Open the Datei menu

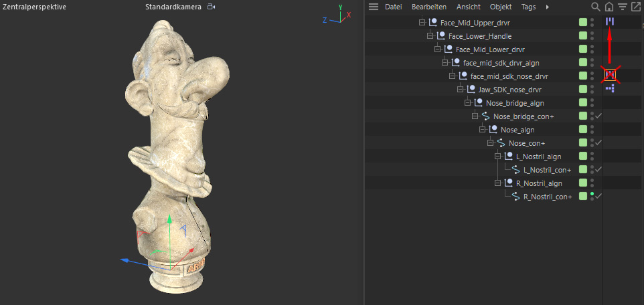pyautogui.click(x=393, y=7)
